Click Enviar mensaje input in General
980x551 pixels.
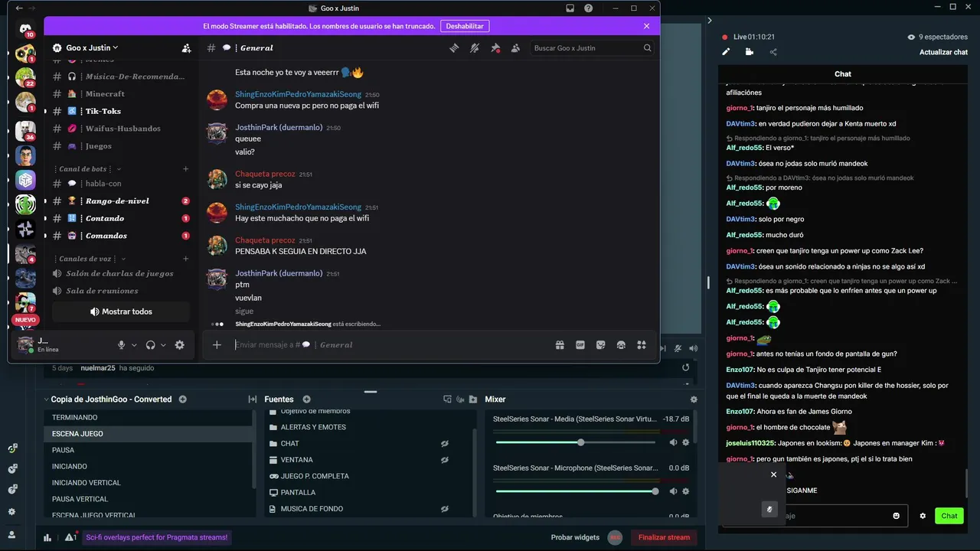point(390,345)
